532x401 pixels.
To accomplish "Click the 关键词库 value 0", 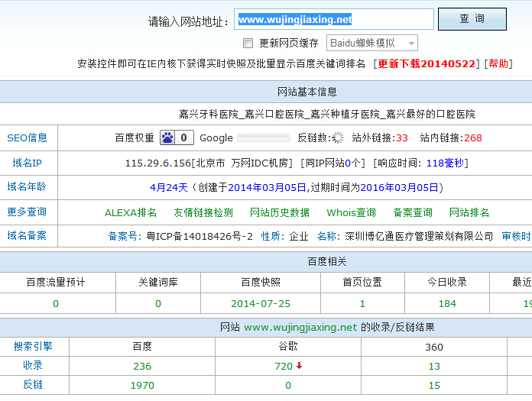I will tap(158, 304).
